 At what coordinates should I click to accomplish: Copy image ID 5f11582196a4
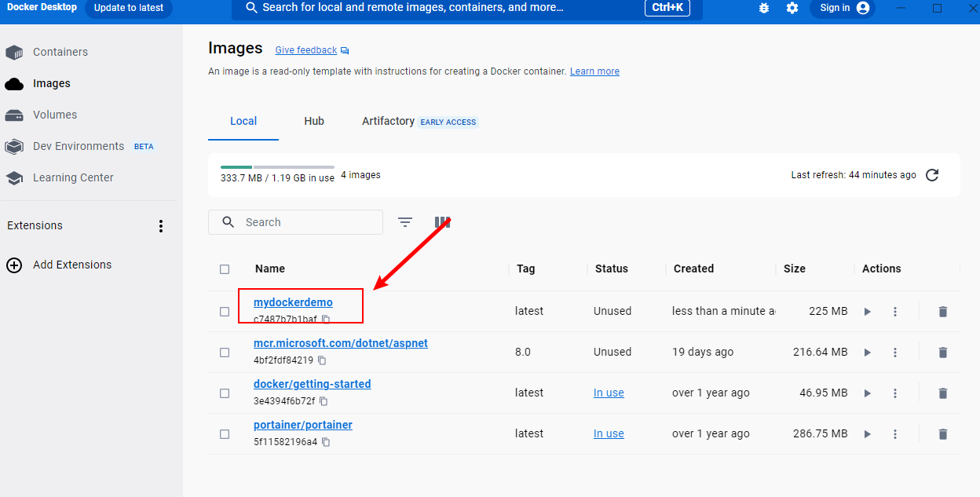(326, 442)
